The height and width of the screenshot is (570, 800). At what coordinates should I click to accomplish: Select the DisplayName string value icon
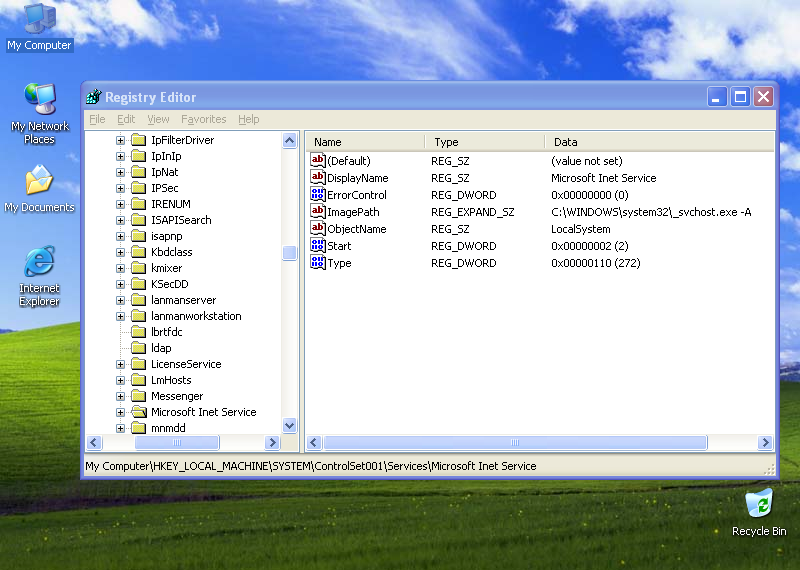tap(318, 178)
